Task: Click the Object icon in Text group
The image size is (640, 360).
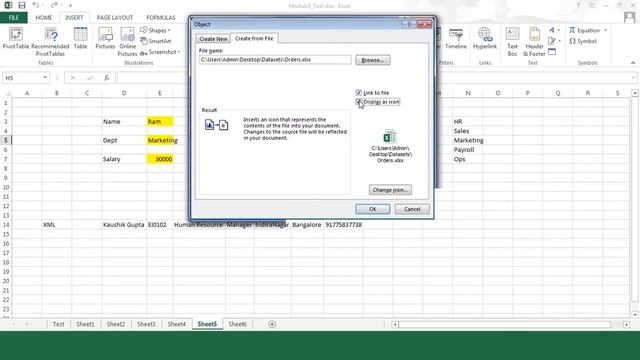Action: 552,52
